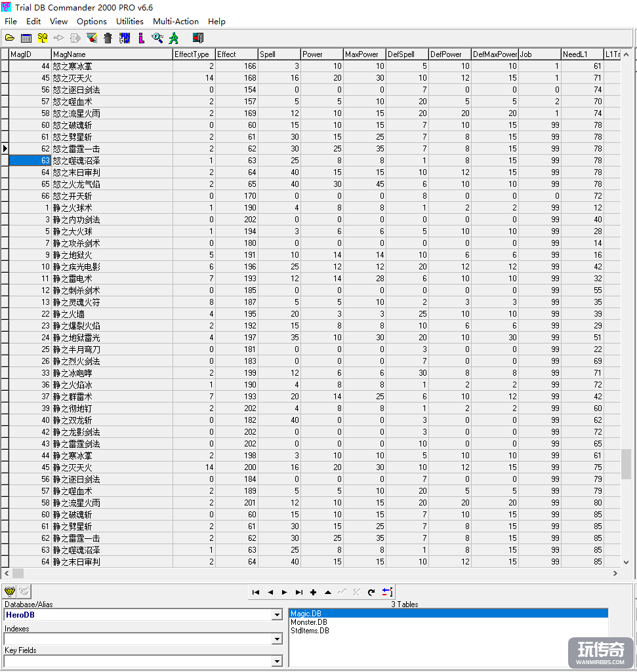The height and width of the screenshot is (672, 637).
Task: Click the exit door icon
Action: click(197, 38)
